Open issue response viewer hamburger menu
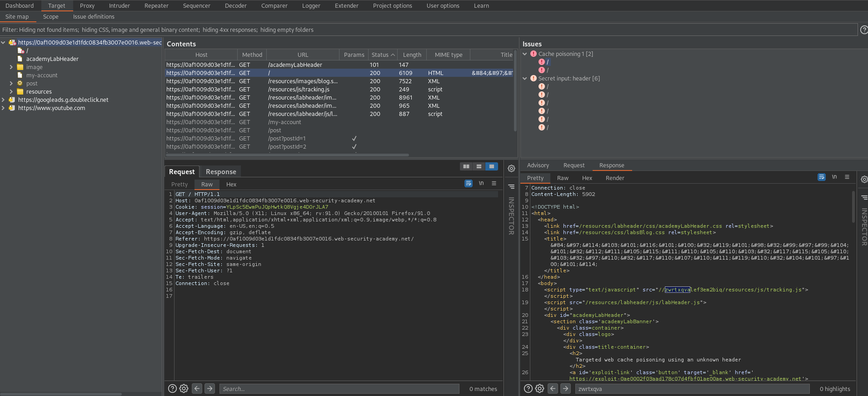Image resolution: width=868 pixels, height=396 pixels. coord(847,177)
